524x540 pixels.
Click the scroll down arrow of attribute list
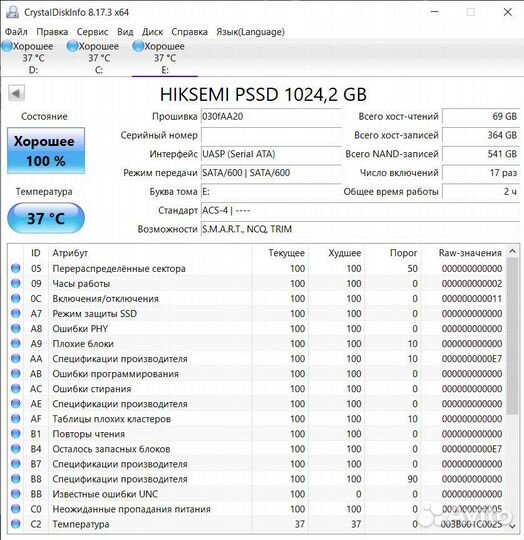pyautogui.click(x=512, y=526)
